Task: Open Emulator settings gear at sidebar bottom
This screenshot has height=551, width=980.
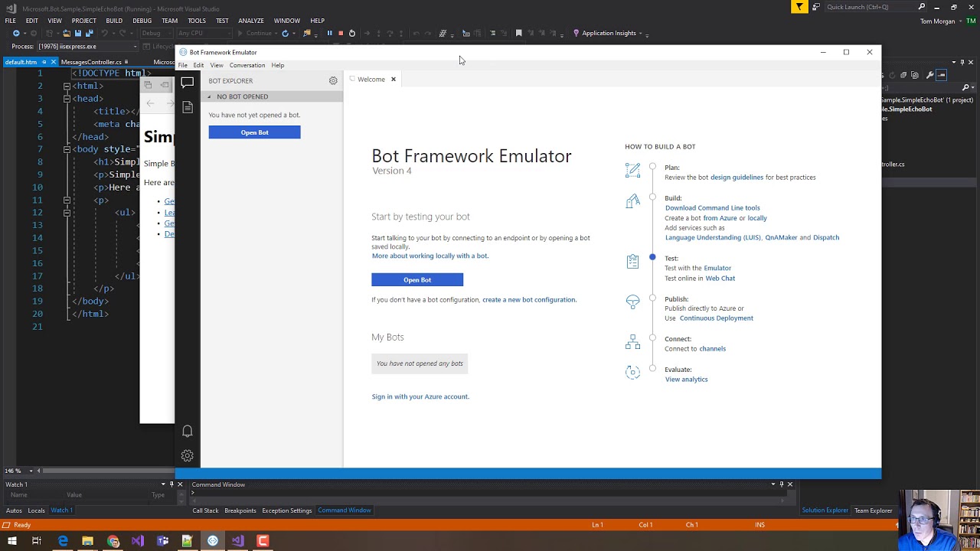Action: tap(187, 455)
